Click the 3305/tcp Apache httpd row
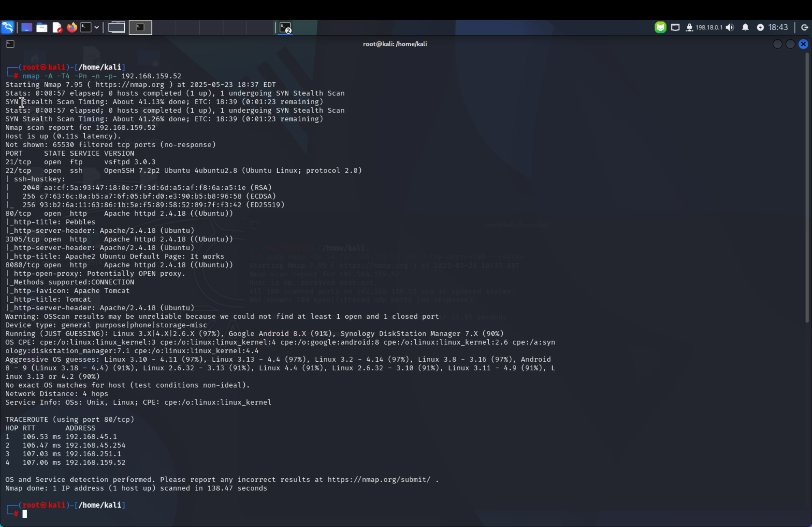The image size is (812, 527). point(119,239)
